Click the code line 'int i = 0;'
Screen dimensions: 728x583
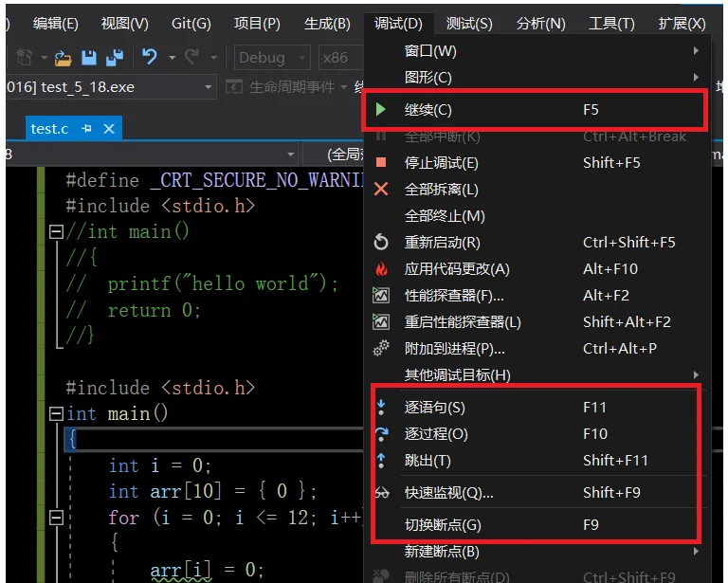point(159,465)
